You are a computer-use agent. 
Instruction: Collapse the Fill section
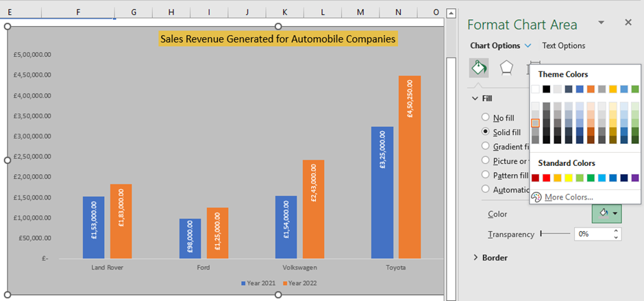pos(475,99)
